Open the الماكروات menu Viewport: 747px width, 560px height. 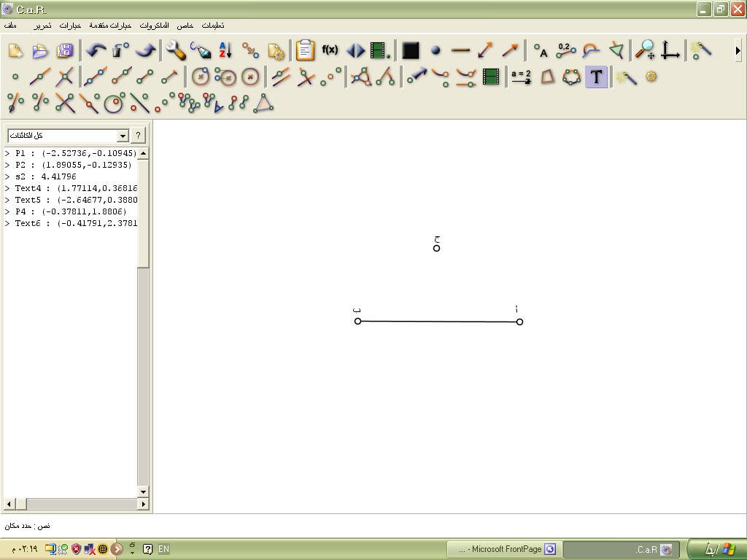[x=154, y=26]
